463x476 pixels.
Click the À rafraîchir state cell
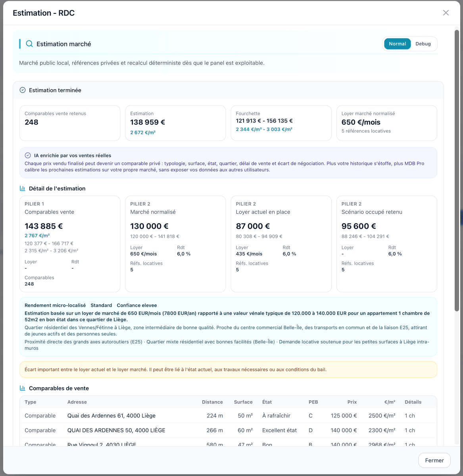tap(276, 416)
